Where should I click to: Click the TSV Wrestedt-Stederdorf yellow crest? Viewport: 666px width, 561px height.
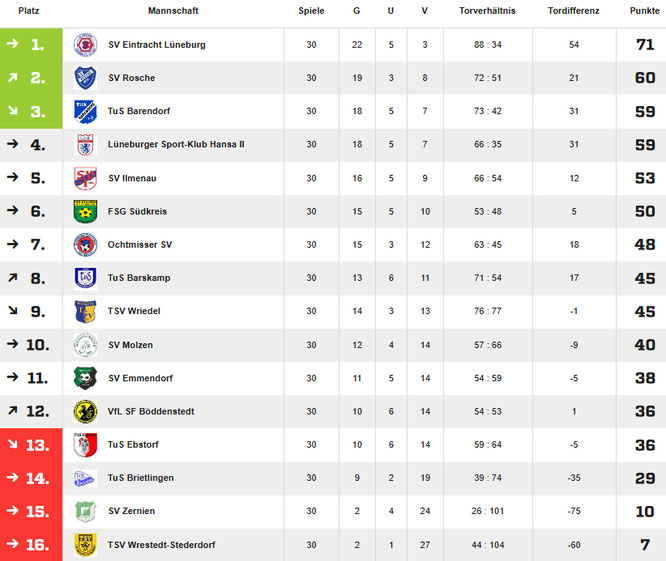pyautogui.click(x=85, y=545)
